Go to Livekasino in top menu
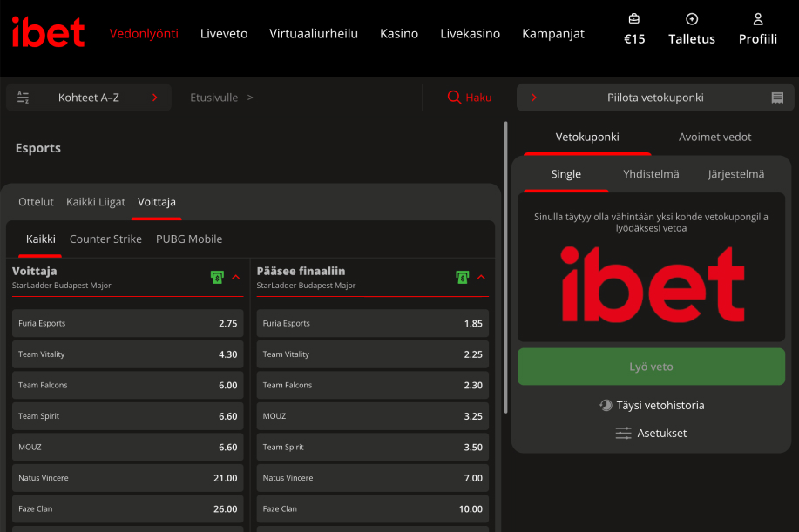The image size is (799, 532). (x=470, y=34)
